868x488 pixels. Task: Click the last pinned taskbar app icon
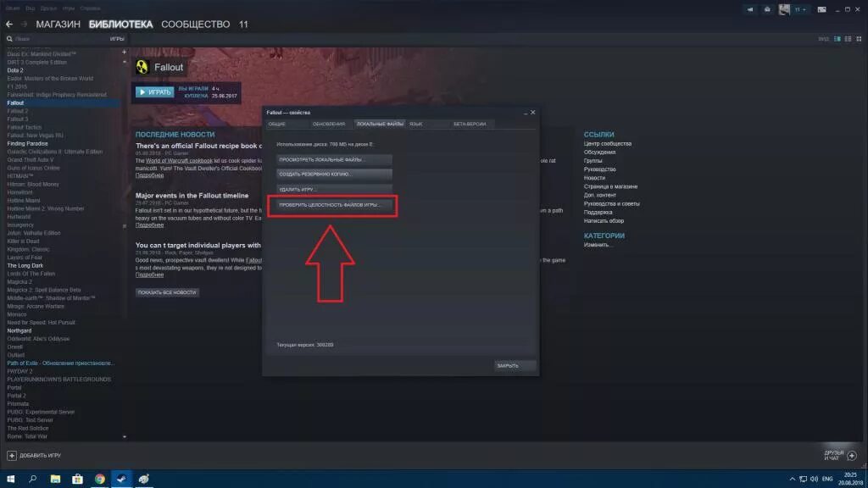coord(144,479)
